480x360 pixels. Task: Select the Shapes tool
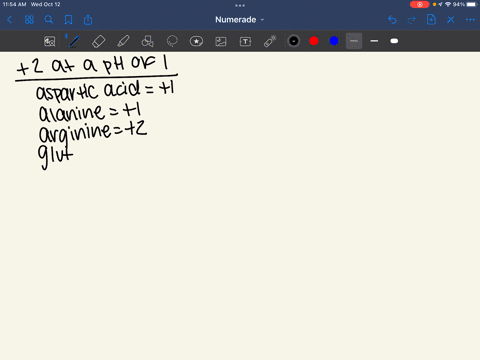point(147,41)
